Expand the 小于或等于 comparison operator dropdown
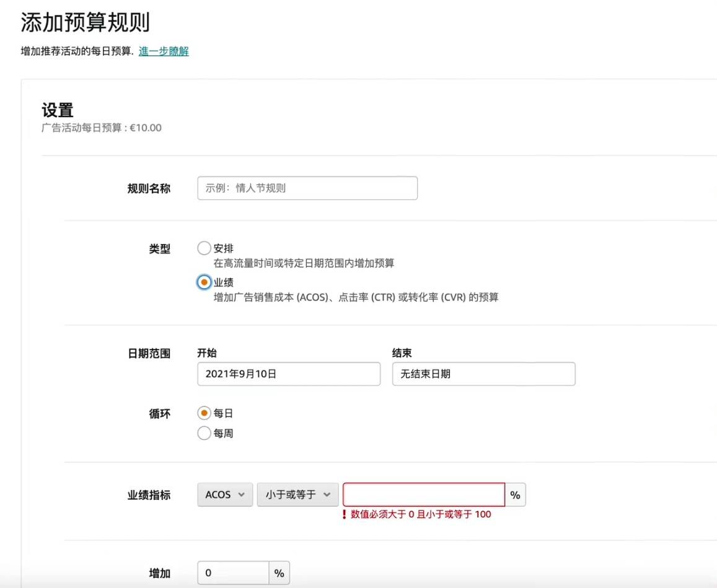 point(297,494)
